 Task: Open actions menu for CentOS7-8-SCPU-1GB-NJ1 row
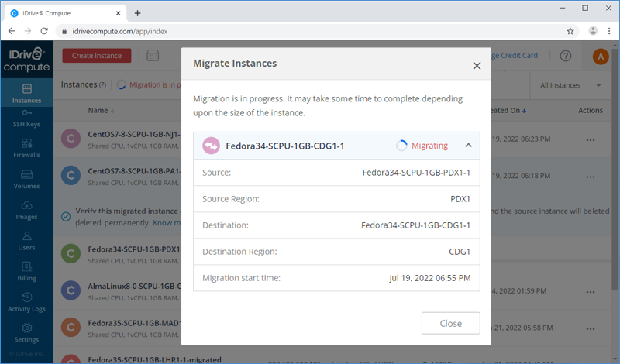(x=591, y=140)
